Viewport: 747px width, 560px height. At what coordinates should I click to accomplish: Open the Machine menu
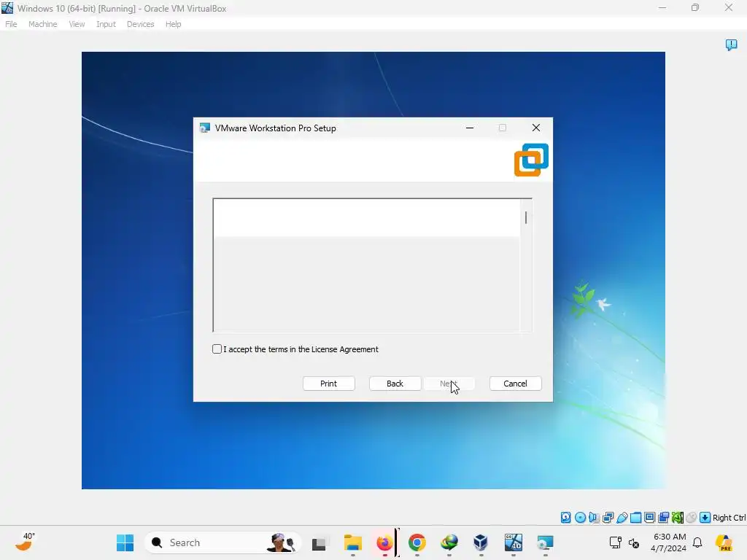pyautogui.click(x=42, y=24)
